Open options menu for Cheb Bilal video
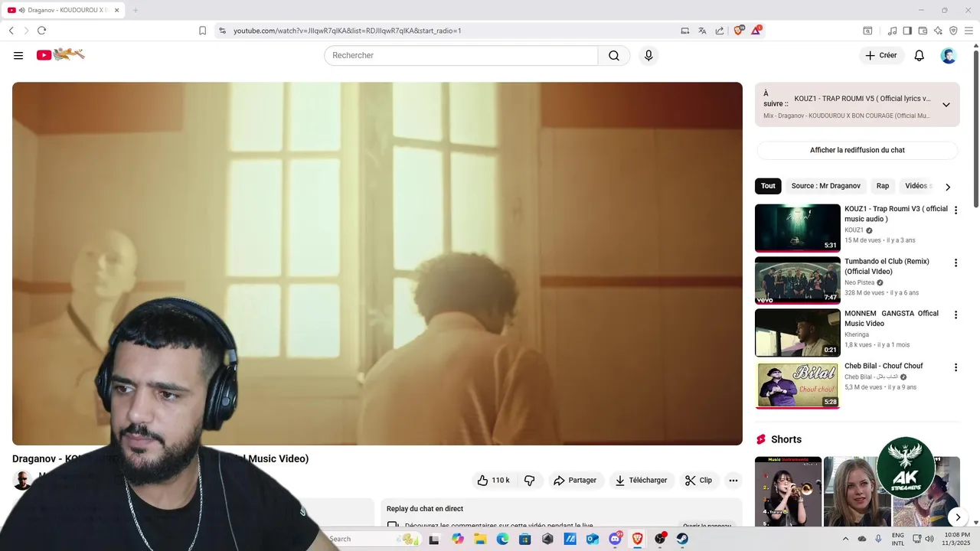980x551 pixels. pos(955,367)
